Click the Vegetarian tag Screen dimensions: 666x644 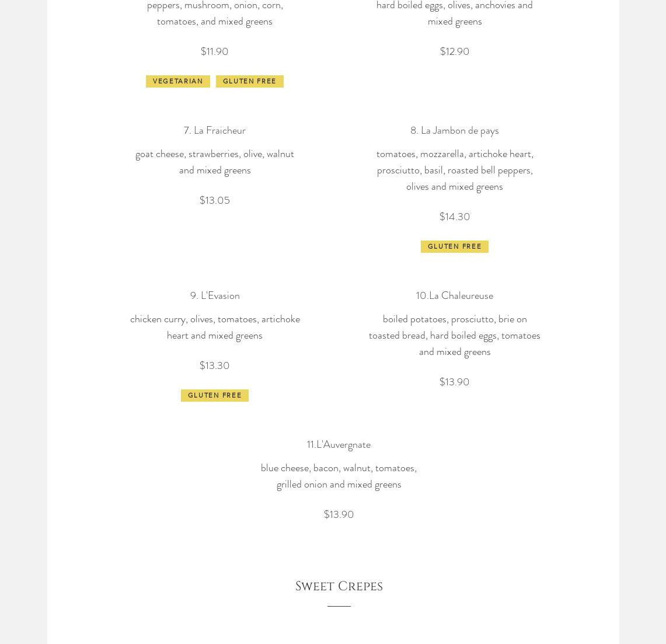coord(177,81)
